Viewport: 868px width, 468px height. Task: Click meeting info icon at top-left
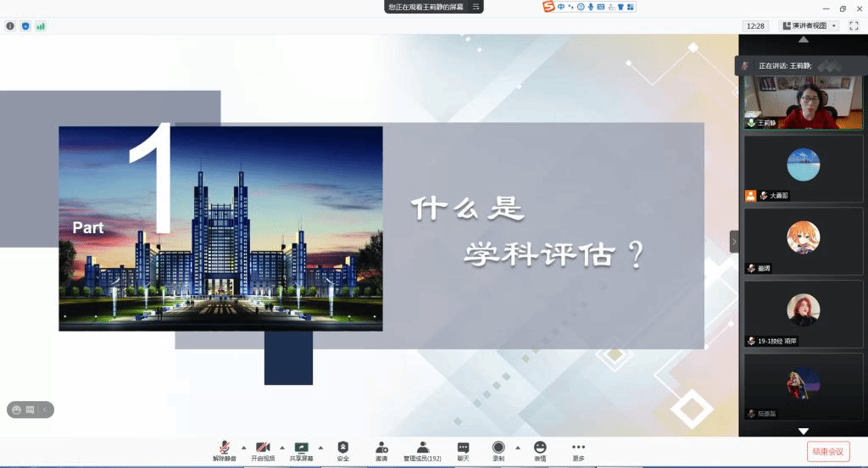pos(10,26)
